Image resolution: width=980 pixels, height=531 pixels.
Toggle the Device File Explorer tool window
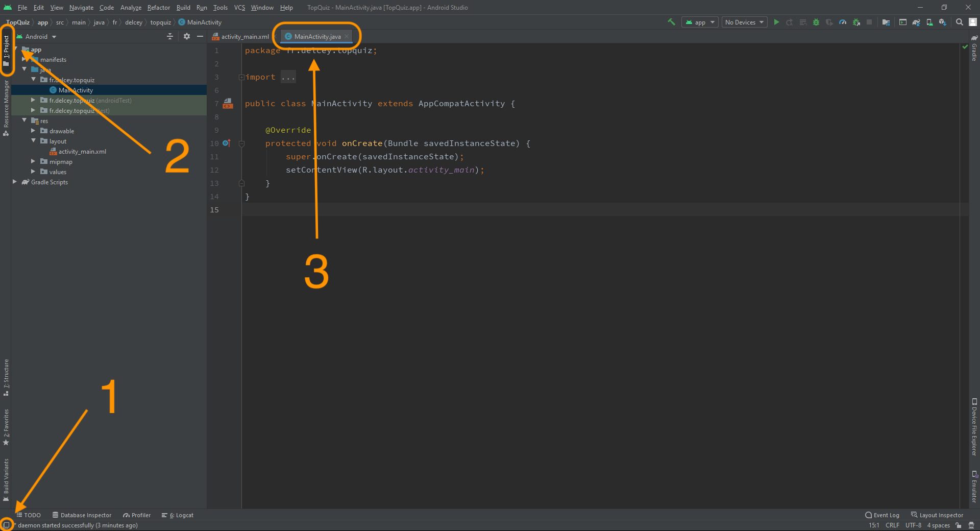coord(974,427)
